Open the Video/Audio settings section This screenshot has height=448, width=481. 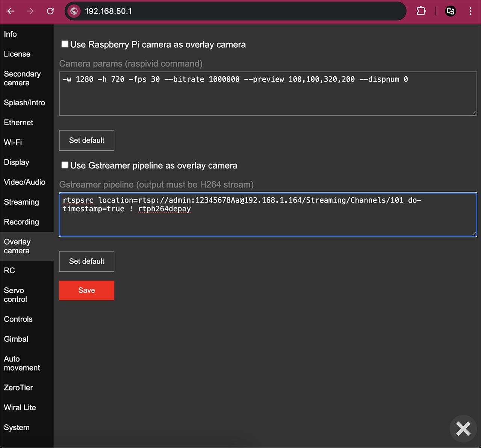(x=24, y=182)
